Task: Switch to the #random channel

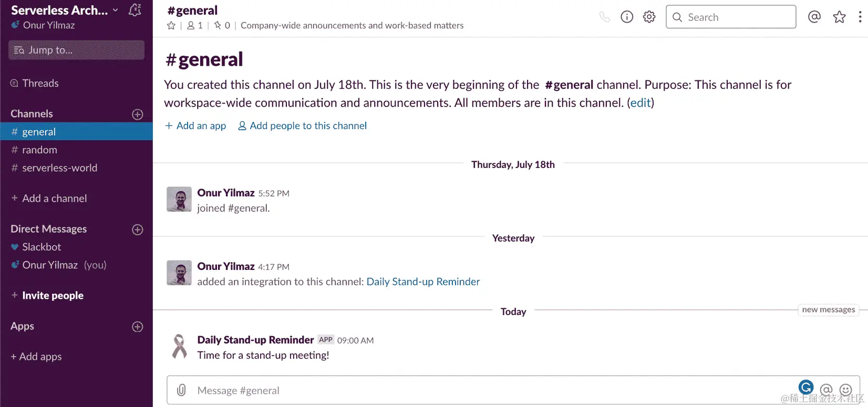Action: pos(39,150)
